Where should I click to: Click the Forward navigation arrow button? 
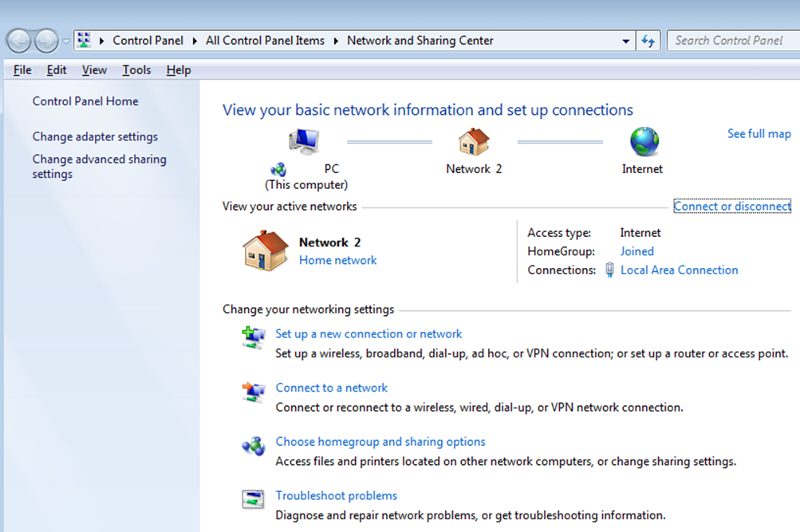[46, 41]
